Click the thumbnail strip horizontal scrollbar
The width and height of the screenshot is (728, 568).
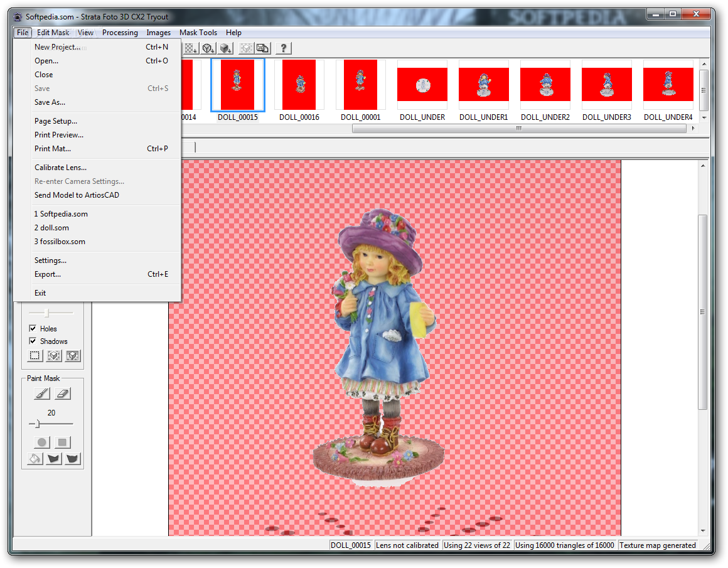[x=519, y=128]
